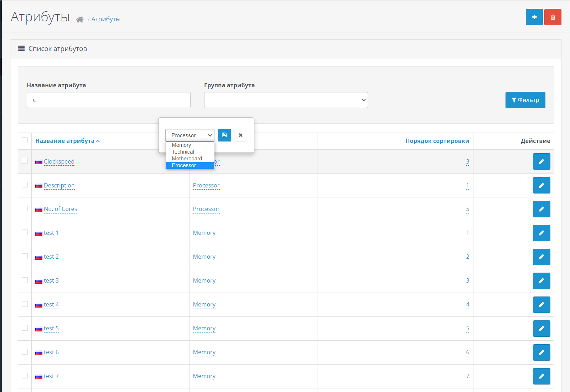Edit the No. of Cores attribute pencil

[x=541, y=209]
